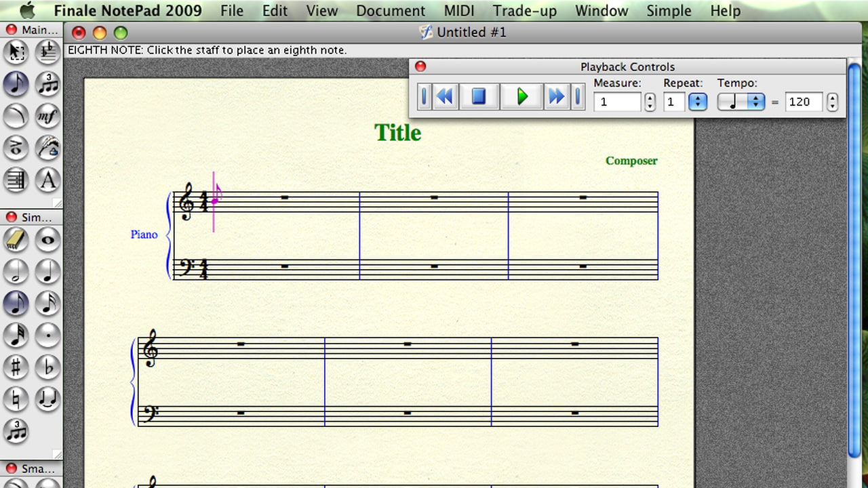
Task: Select the Tuplet tool in Main palette
Action: [47, 84]
